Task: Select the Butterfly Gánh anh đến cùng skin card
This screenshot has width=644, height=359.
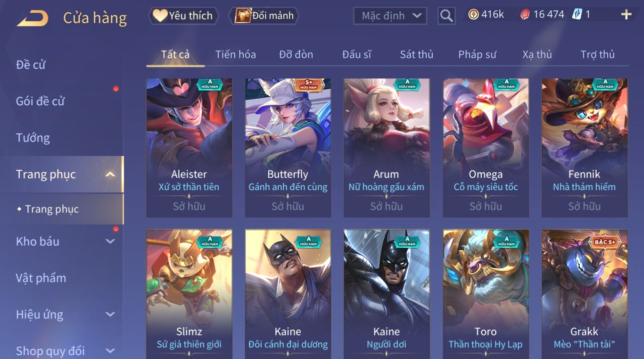Action: point(288,148)
